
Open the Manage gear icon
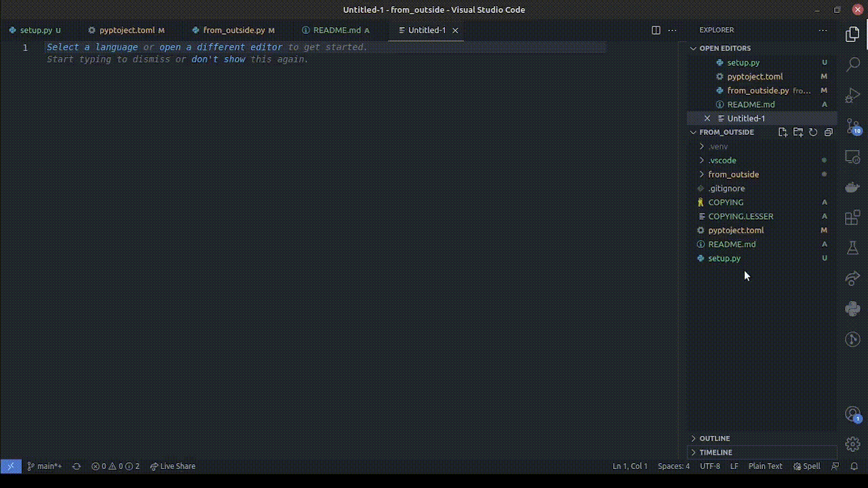tap(852, 445)
